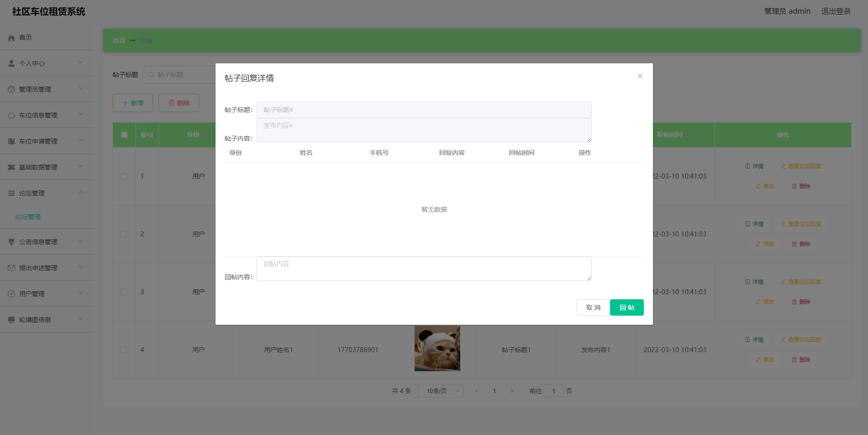Click 管理员 admin in the header

[787, 11]
